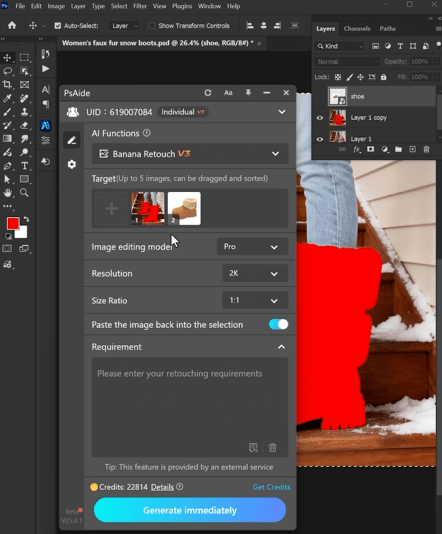This screenshot has height=534, width=442.
Task: Choose the Clone Stamp tool
Action: (x=24, y=112)
